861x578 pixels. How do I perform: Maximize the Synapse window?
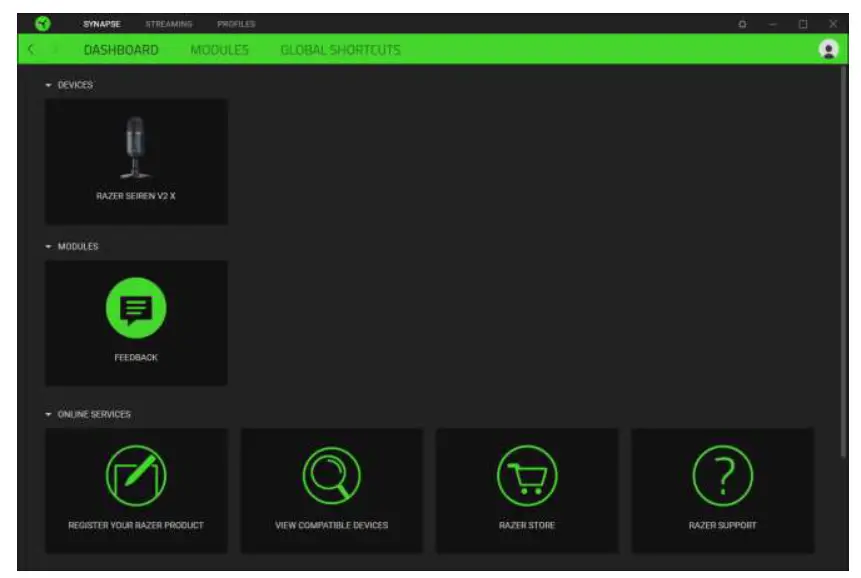803,24
